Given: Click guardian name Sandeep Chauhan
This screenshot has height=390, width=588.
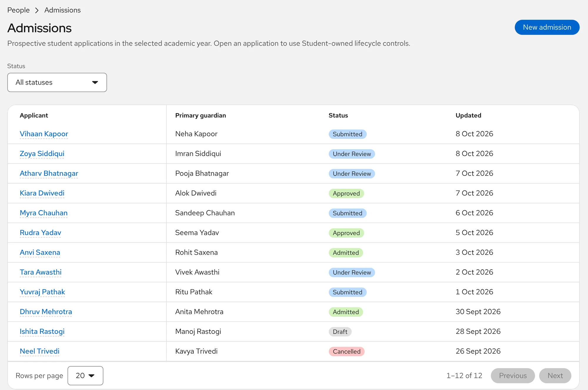Looking at the screenshot, I should click(205, 213).
